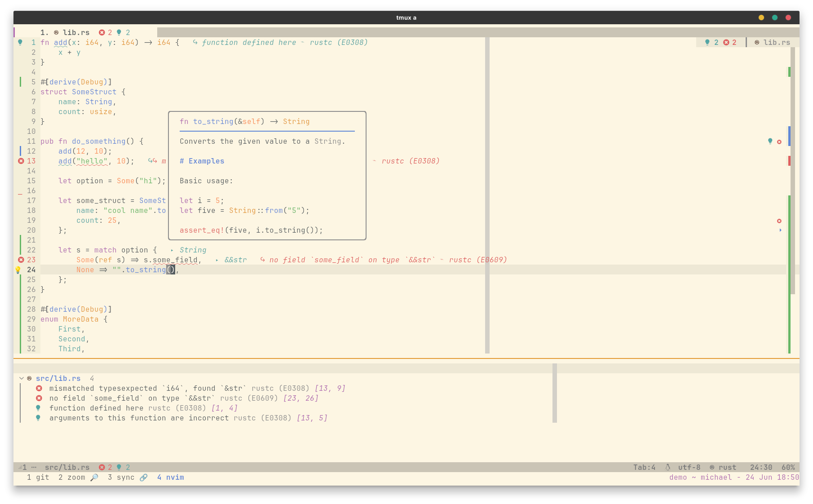Switch to tmux window 3 sync
Viewport: 813px width, 504px height.
(121, 477)
